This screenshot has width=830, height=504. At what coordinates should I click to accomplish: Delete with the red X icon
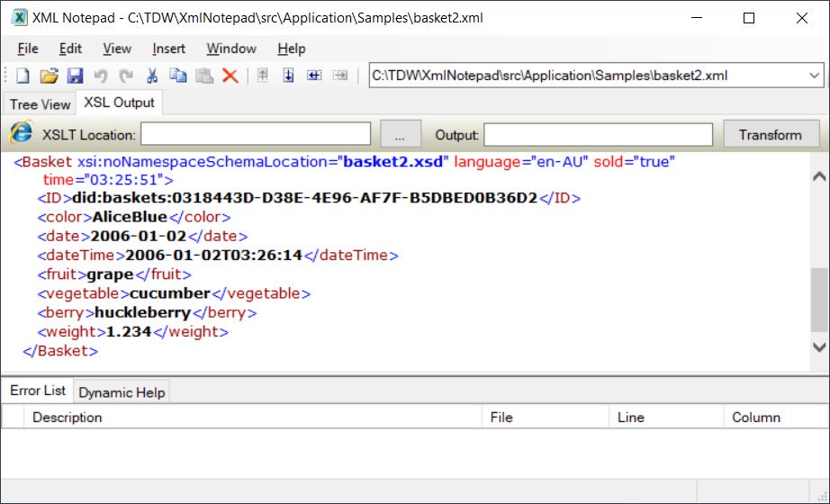(230, 76)
